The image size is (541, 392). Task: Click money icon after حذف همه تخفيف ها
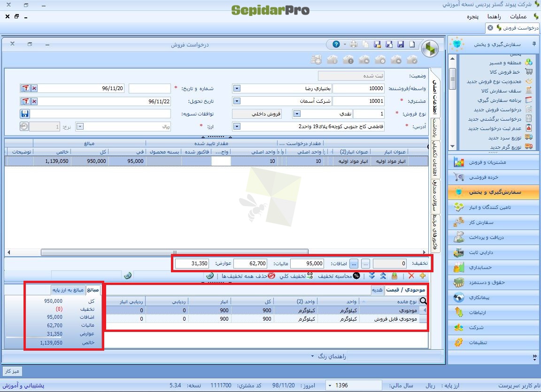210,276
